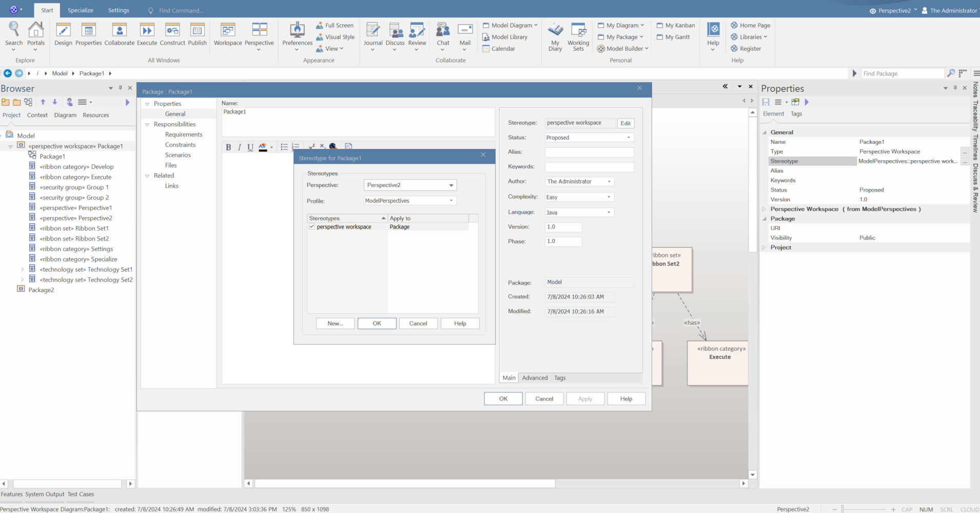
Task: Click the Alias input field
Action: pyautogui.click(x=589, y=152)
